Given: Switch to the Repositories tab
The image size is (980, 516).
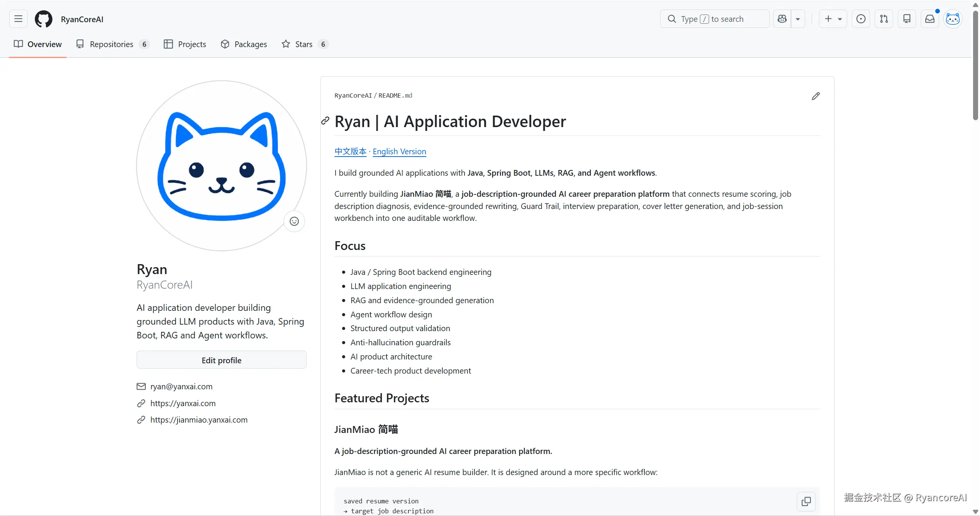Looking at the screenshot, I should tap(113, 44).
